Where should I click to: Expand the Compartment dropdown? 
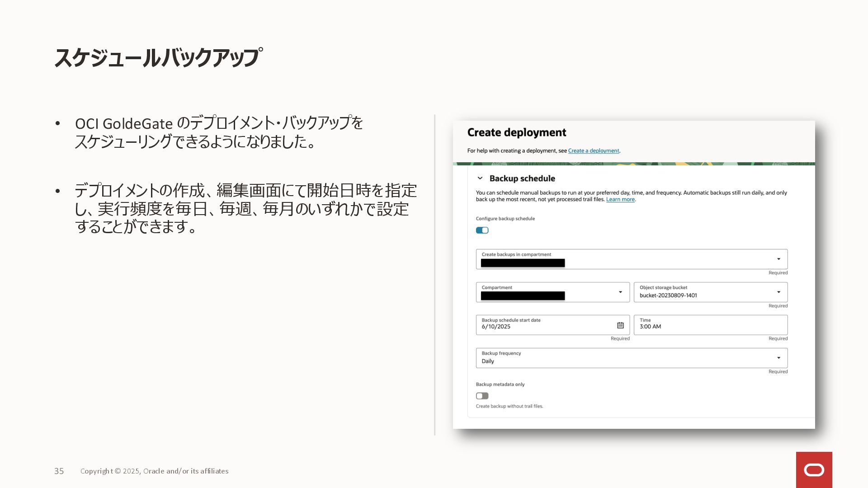[x=620, y=292]
